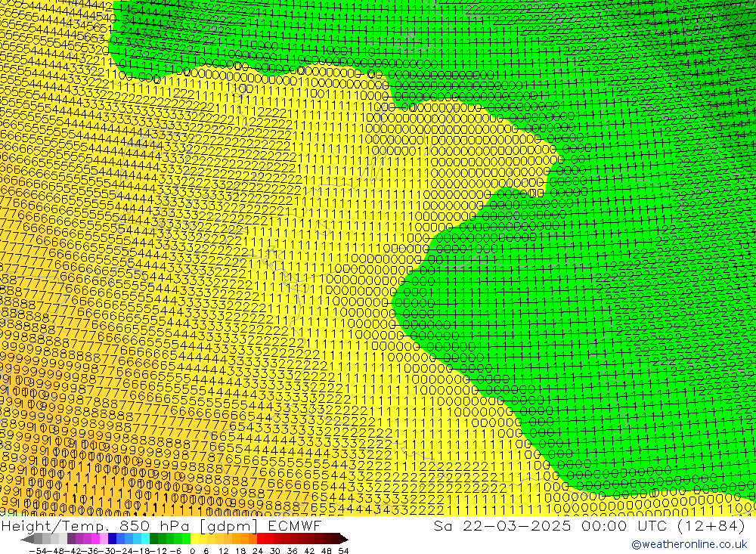
Task: Click the legend scale label 0
Action: click(x=192, y=551)
